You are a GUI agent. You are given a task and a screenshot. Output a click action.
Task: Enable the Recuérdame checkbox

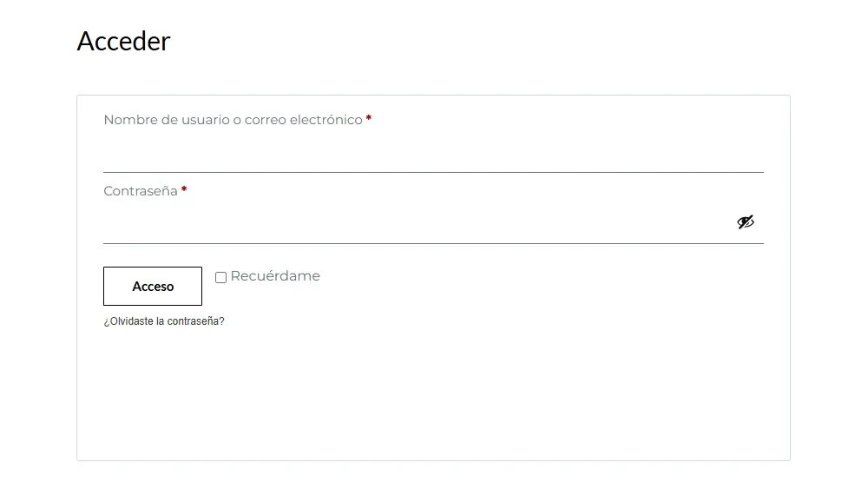pos(220,277)
